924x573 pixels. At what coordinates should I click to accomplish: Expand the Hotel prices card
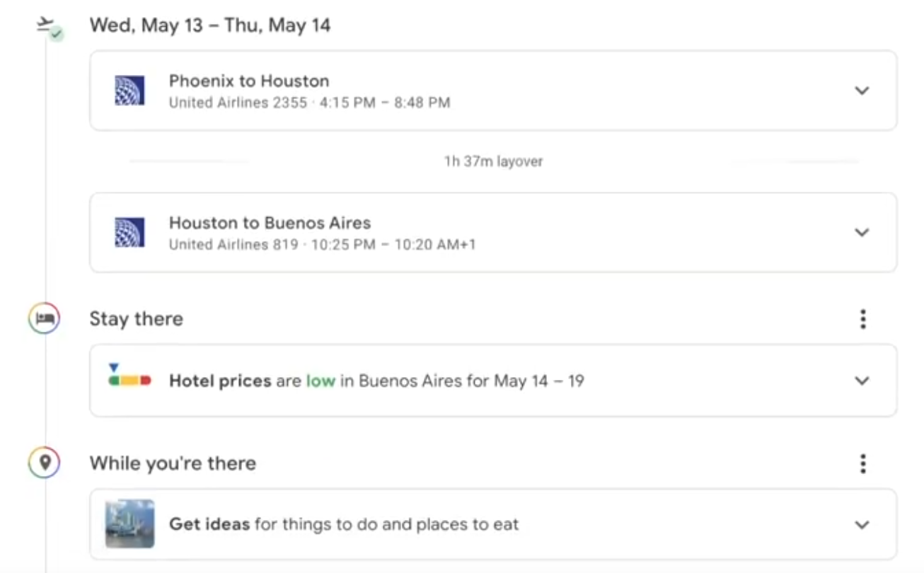861,381
